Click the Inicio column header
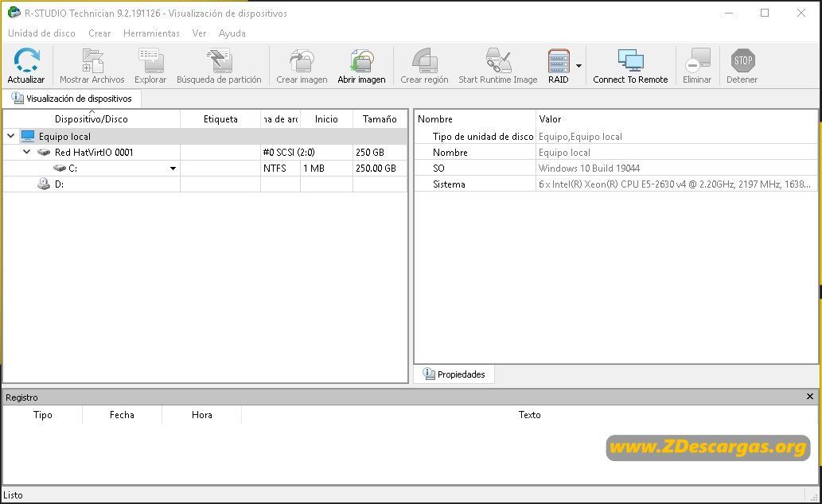The width and height of the screenshot is (822, 504). (x=326, y=119)
